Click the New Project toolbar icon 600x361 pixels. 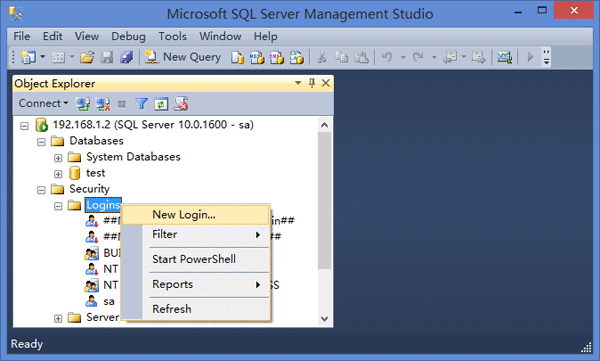[x=29, y=57]
